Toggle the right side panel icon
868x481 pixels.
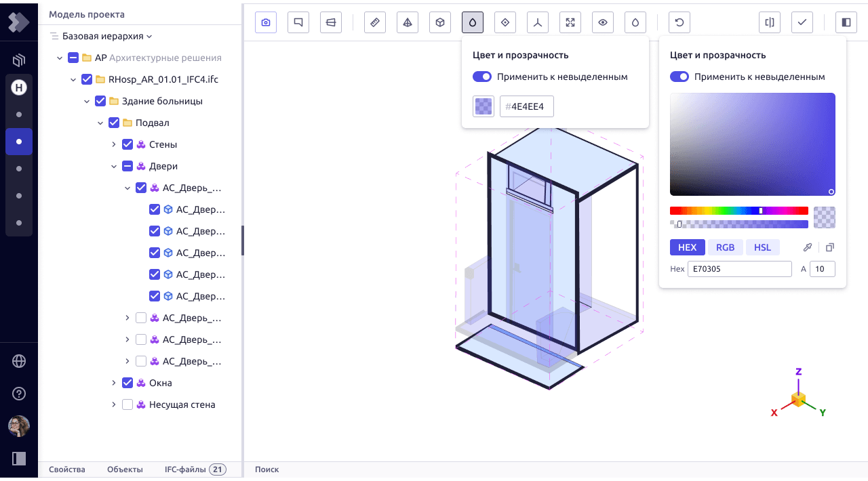pyautogui.click(x=846, y=22)
